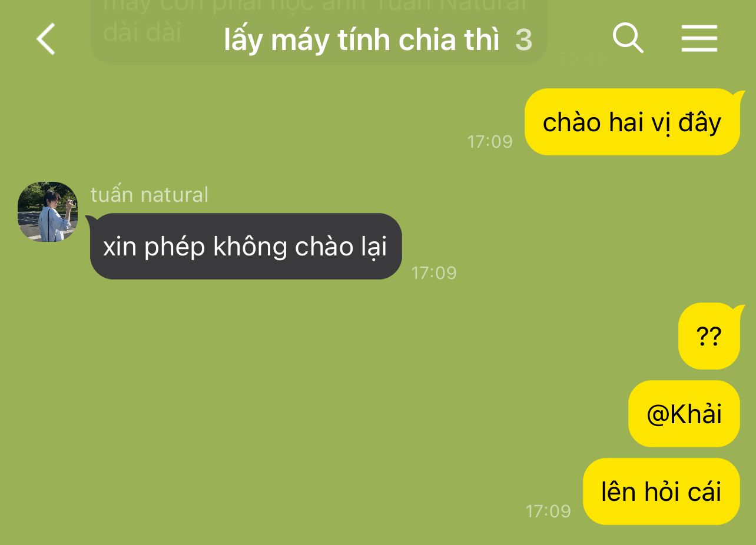The image size is (756, 545).
Task: Open chat search with the magnifier icon
Action: pos(628,38)
